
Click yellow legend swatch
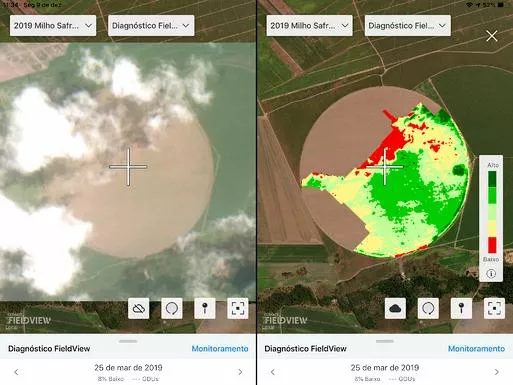(492, 228)
